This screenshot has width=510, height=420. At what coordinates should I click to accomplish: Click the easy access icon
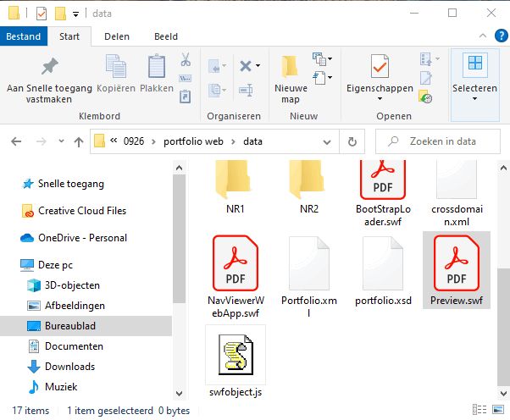tap(319, 78)
